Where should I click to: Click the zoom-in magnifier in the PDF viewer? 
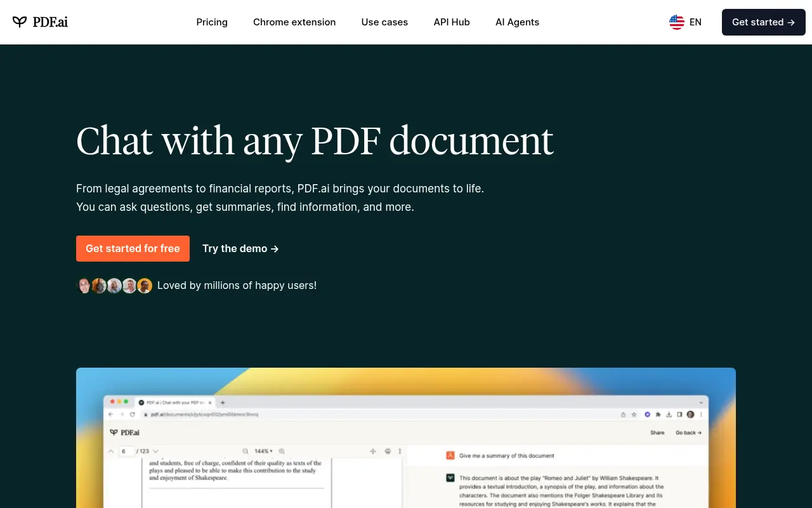click(282, 451)
